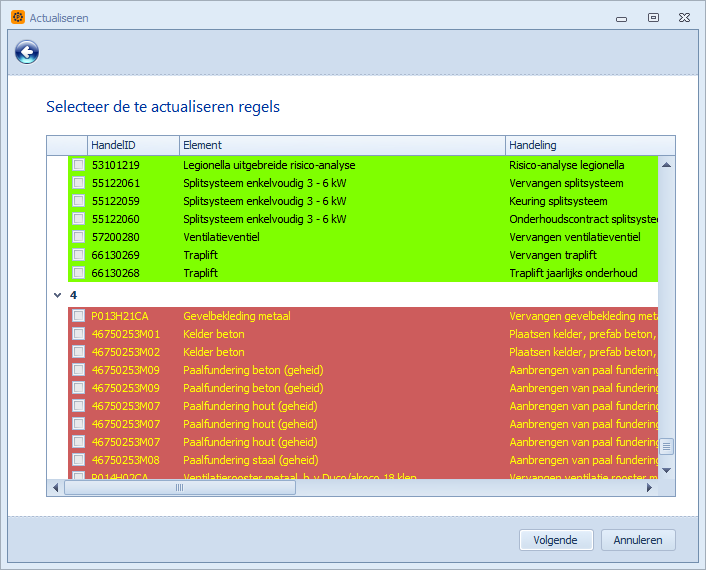Select 'Legionella uitgebreide risico-analyse' element cell
This screenshot has height=570, width=706.
342,165
